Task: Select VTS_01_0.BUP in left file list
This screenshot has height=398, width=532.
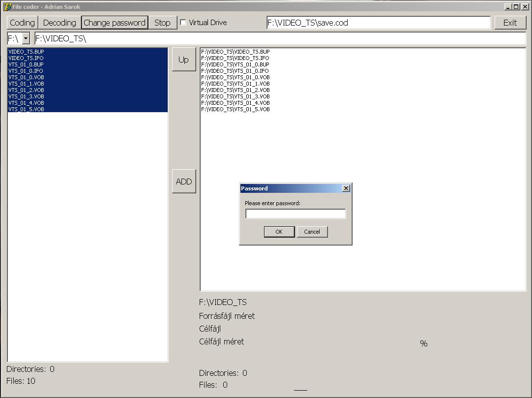Action: pyautogui.click(x=88, y=64)
